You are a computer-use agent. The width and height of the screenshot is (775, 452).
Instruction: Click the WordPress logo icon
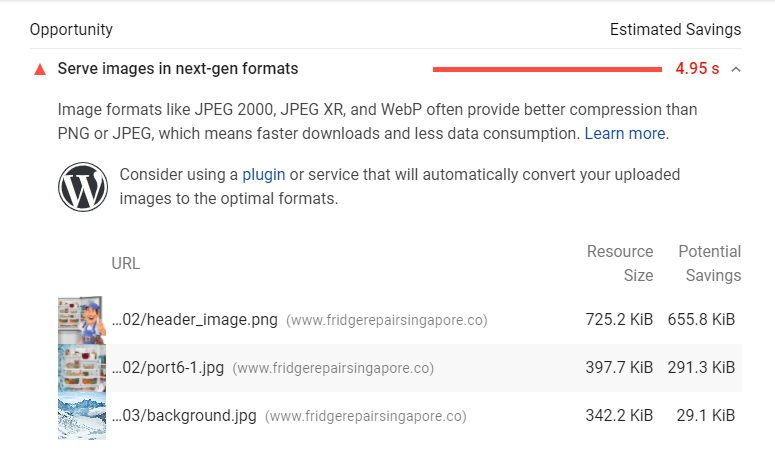(x=82, y=187)
